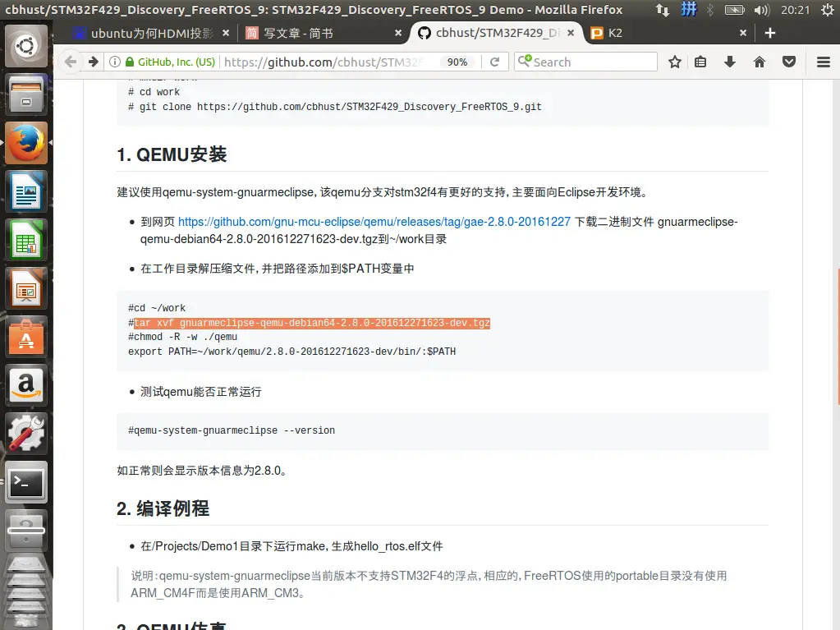Go back one page in Firefox

click(x=70, y=62)
